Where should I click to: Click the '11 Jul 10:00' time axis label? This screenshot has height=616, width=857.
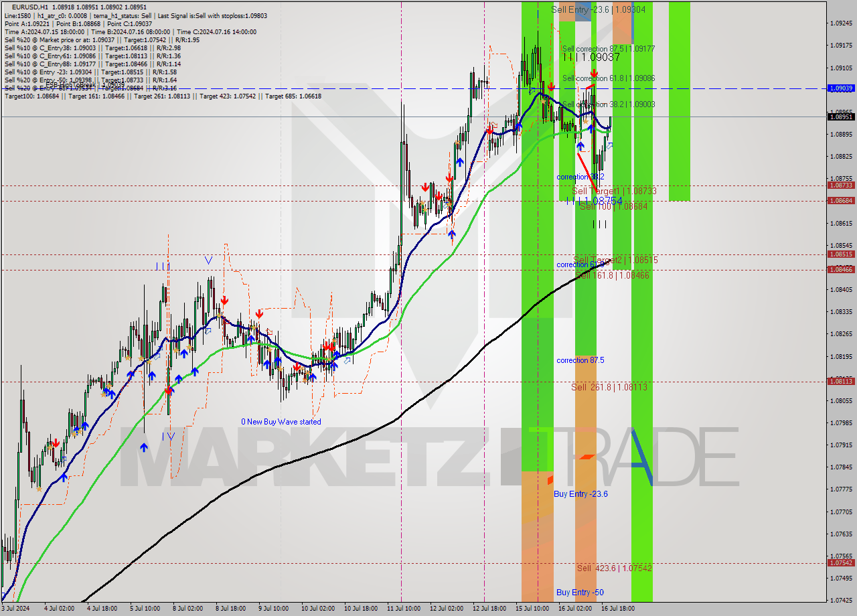coord(403,609)
